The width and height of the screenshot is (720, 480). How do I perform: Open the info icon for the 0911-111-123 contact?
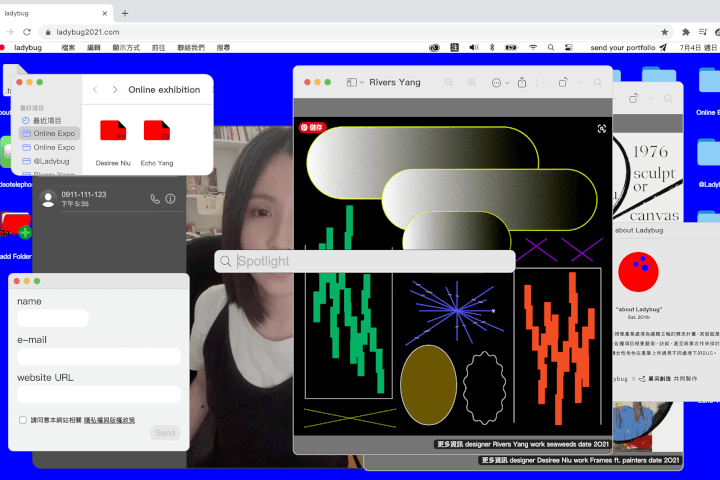(x=171, y=199)
